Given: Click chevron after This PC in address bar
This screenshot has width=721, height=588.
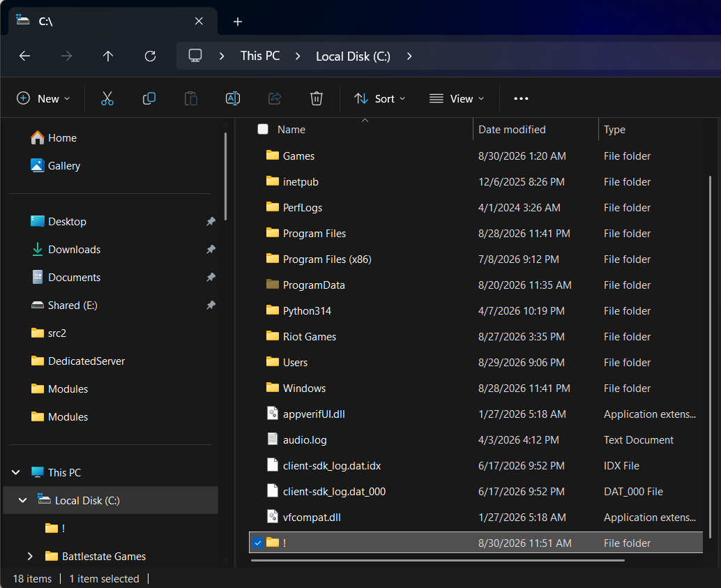Looking at the screenshot, I should tap(298, 56).
